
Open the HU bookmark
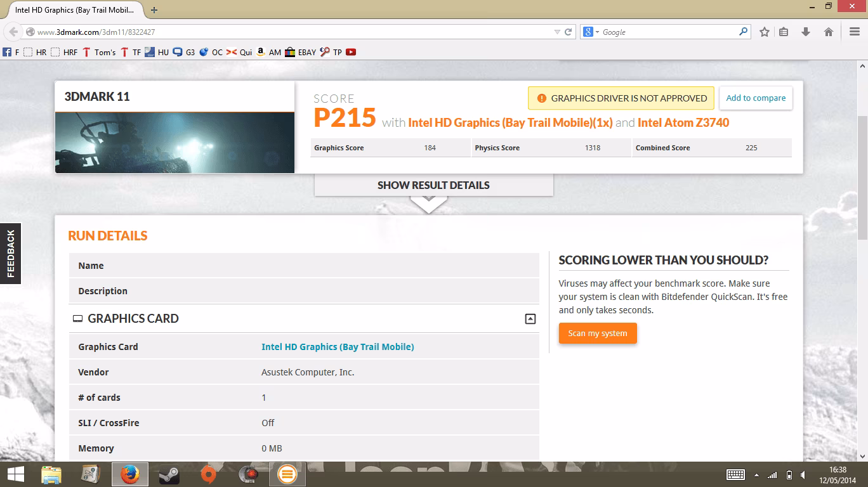(x=157, y=52)
